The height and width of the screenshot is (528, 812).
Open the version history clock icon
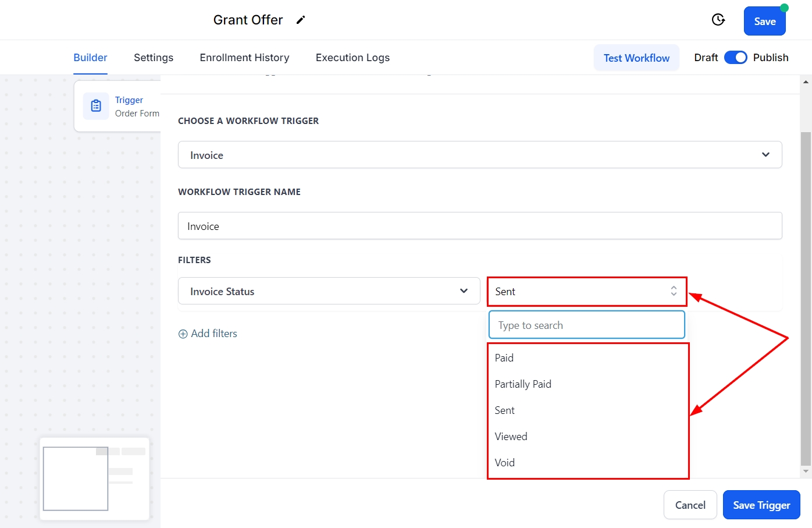coord(718,20)
